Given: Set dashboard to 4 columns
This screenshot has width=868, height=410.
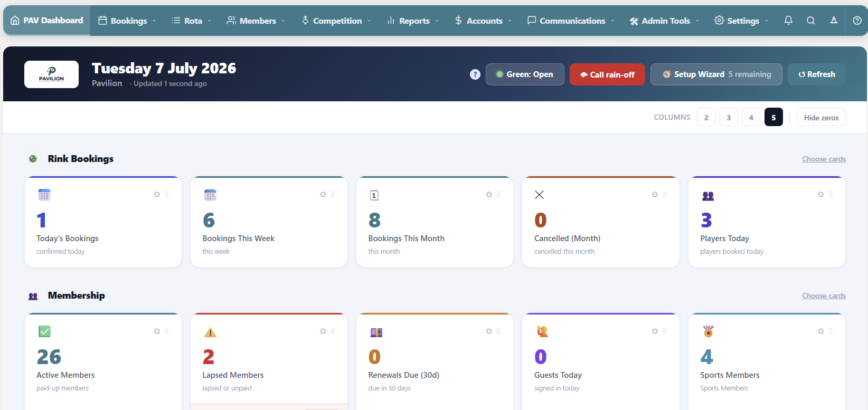Looking at the screenshot, I should tap(751, 117).
